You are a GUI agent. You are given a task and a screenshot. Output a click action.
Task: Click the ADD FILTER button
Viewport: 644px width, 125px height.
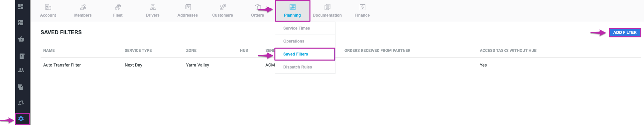[625, 33]
